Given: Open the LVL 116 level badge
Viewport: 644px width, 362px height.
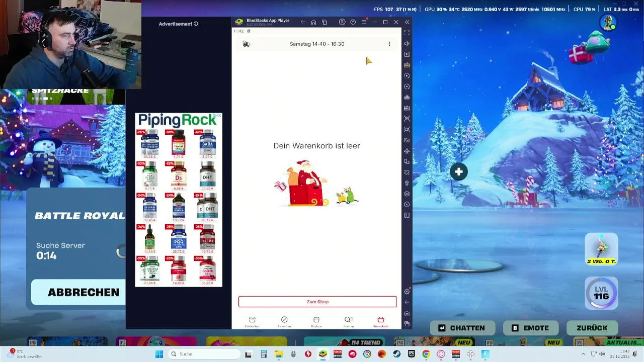Looking at the screenshot, I should [x=601, y=293].
